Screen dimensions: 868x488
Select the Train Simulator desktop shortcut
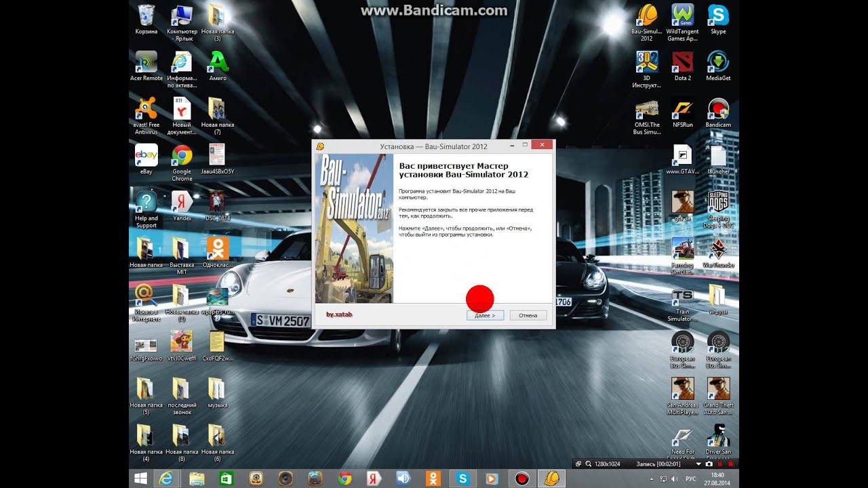coord(682,303)
